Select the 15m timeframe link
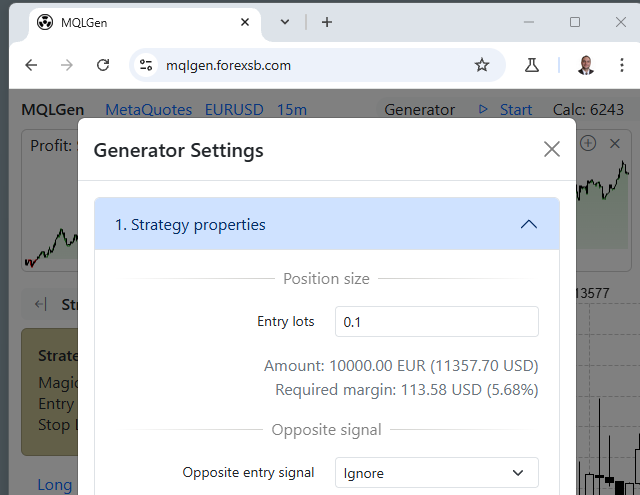640x495 pixels. pyautogui.click(x=291, y=109)
